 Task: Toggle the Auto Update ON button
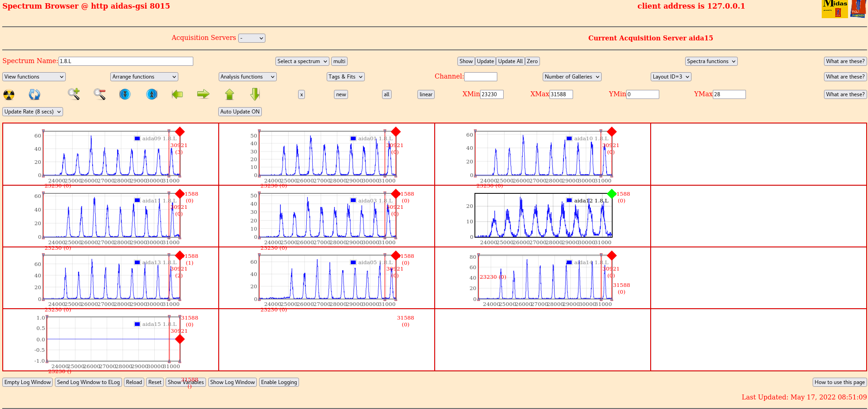(x=240, y=112)
